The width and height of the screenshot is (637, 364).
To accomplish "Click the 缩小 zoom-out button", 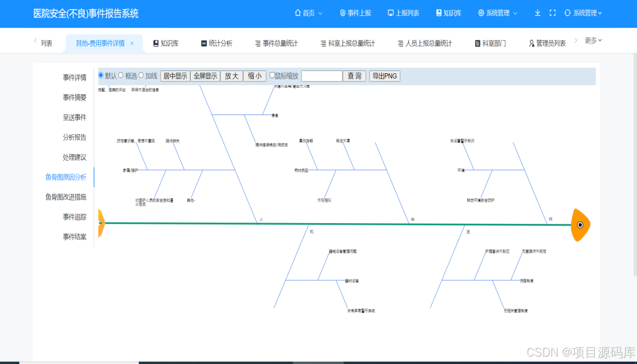I will click(x=255, y=76).
